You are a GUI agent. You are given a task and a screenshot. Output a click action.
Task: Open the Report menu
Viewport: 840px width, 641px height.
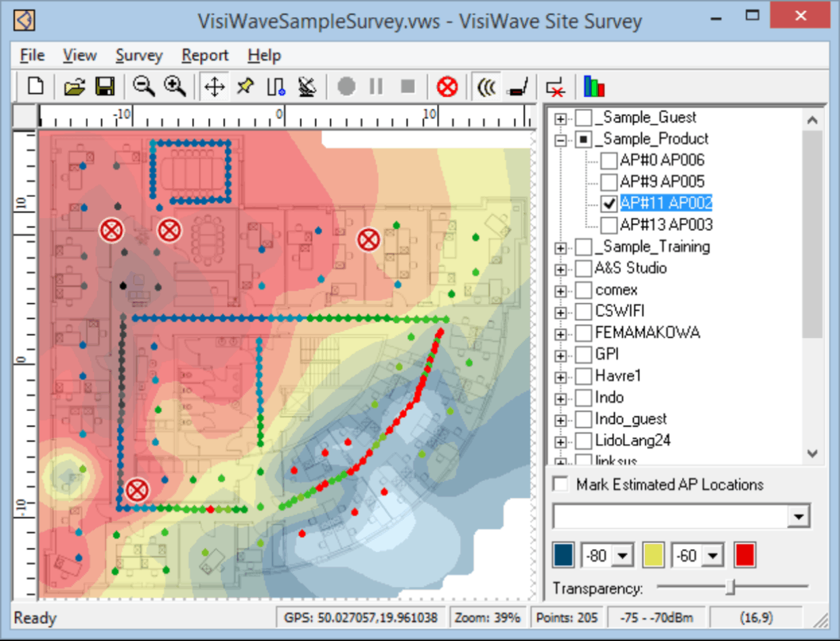click(205, 55)
